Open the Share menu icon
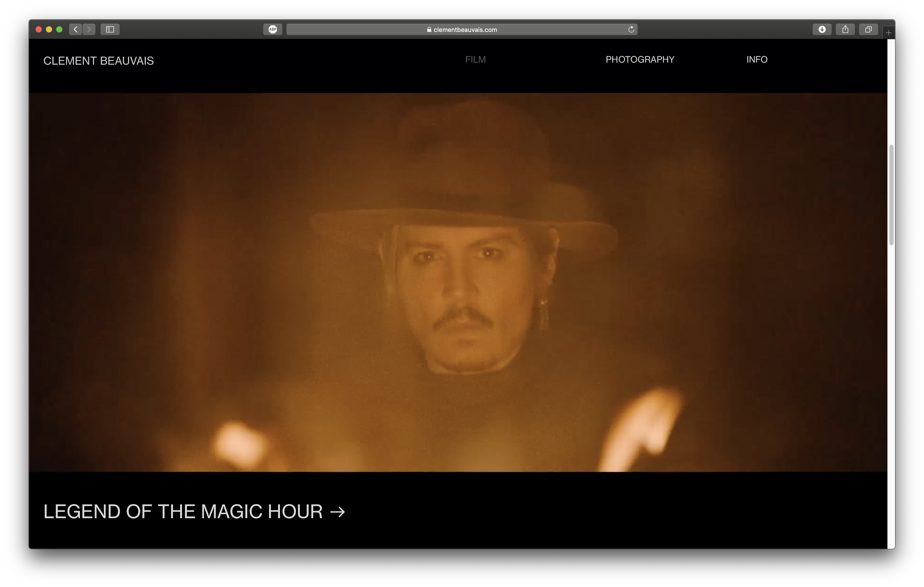Viewport: 924px width, 587px height. click(845, 30)
